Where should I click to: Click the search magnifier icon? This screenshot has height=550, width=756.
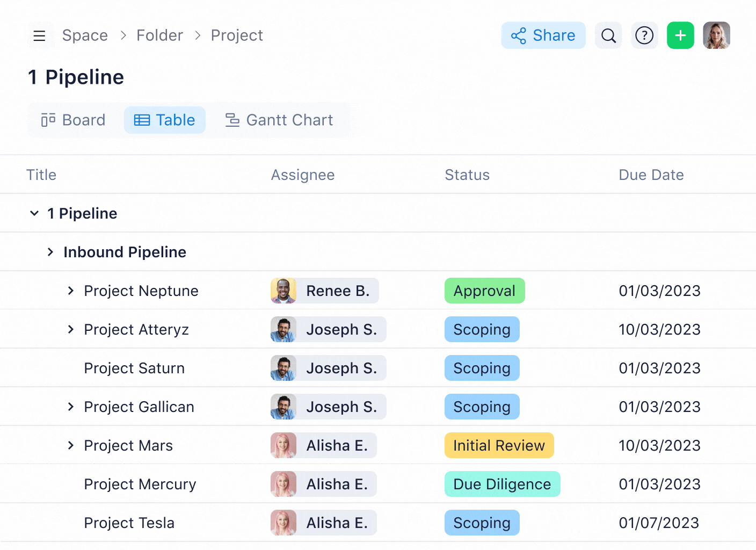(608, 35)
